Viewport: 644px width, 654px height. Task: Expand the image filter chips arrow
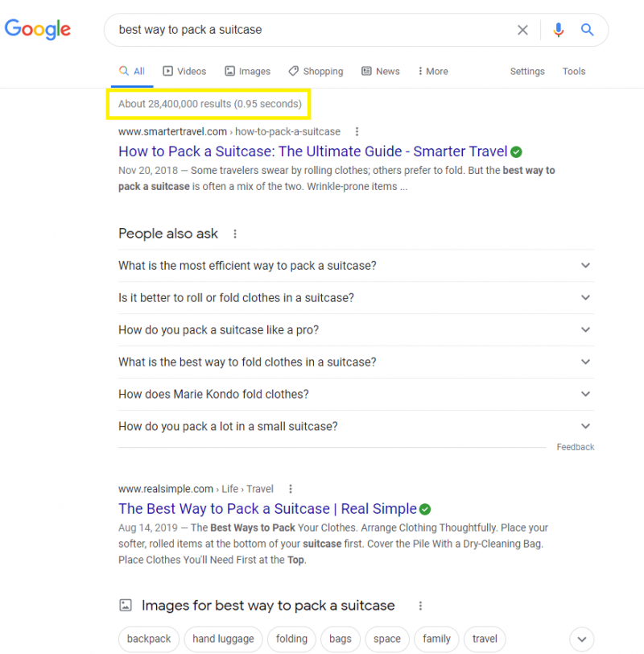[x=581, y=639]
